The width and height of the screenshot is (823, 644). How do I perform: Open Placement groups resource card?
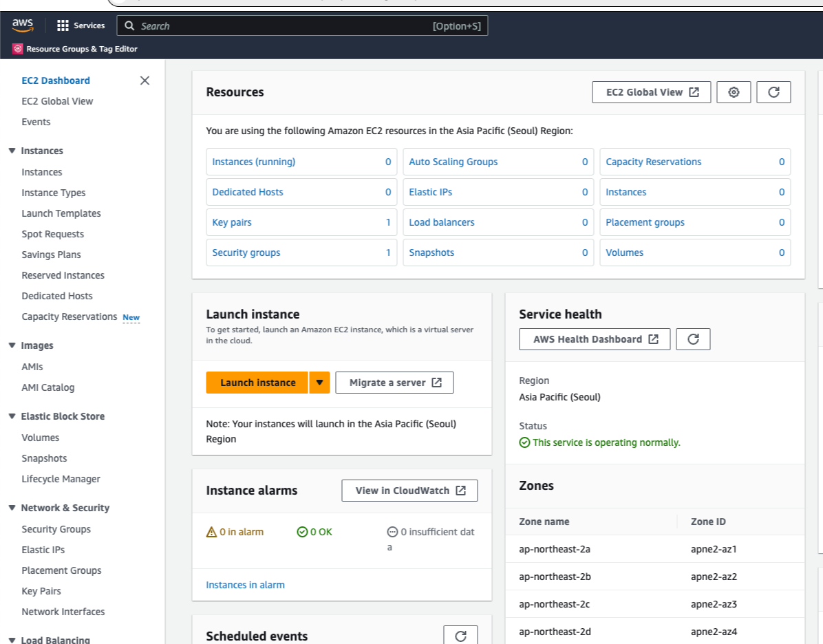(x=695, y=222)
